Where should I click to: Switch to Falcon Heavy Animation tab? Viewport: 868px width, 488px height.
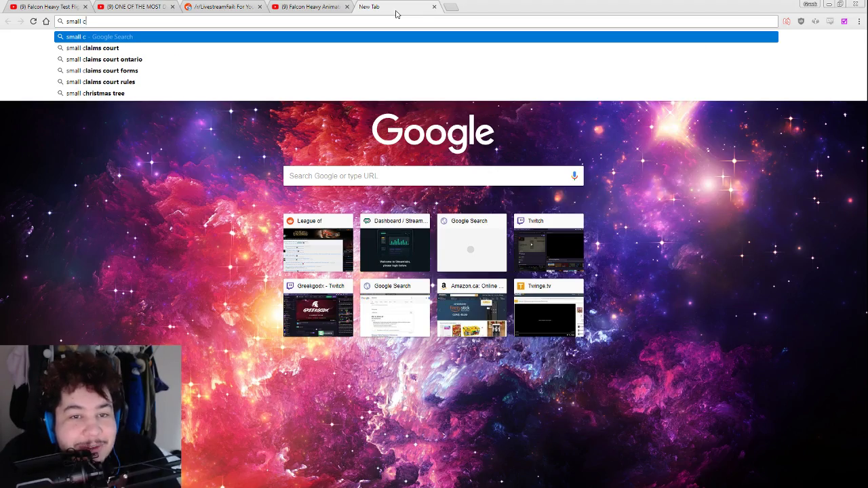point(309,7)
